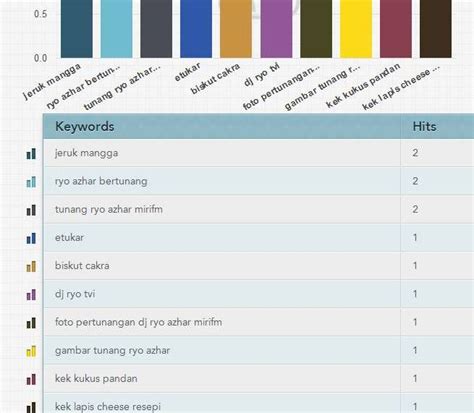Click the 'dj ryo tvi' chart axis label
This screenshot has height=413, width=474.
[x=262, y=75]
